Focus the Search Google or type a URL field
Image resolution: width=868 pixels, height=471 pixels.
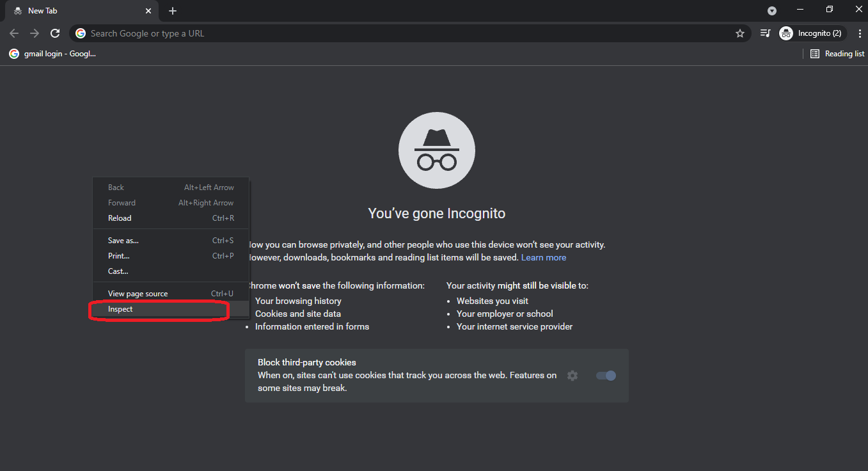click(x=409, y=33)
